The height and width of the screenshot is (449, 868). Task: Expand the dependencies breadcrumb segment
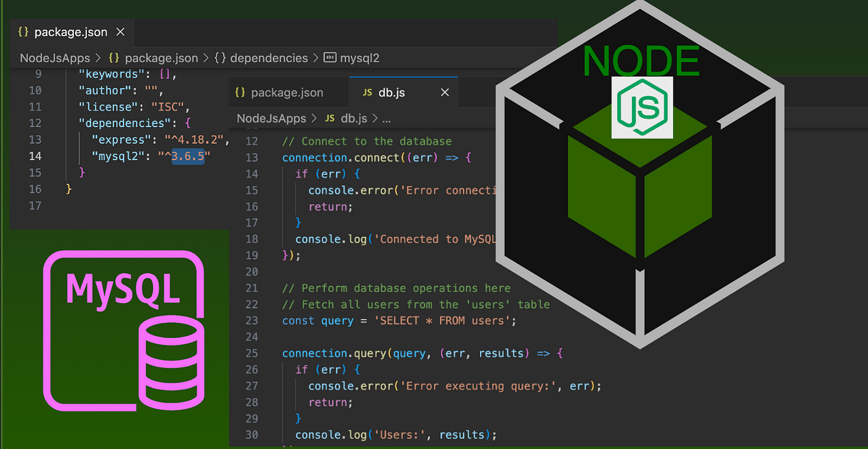[268, 58]
